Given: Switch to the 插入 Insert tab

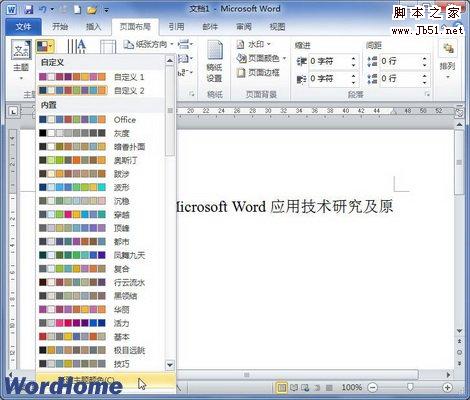Looking at the screenshot, I should pyautogui.click(x=94, y=27).
